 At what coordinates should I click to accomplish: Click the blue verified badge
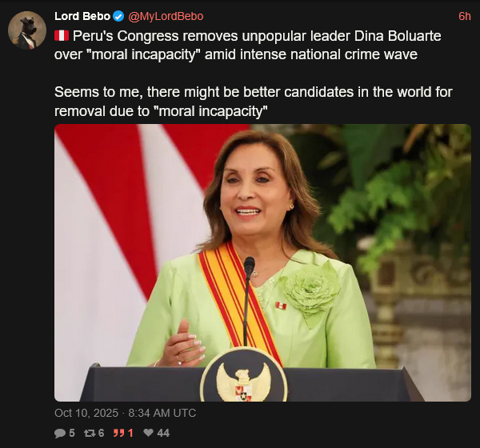click(x=118, y=16)
